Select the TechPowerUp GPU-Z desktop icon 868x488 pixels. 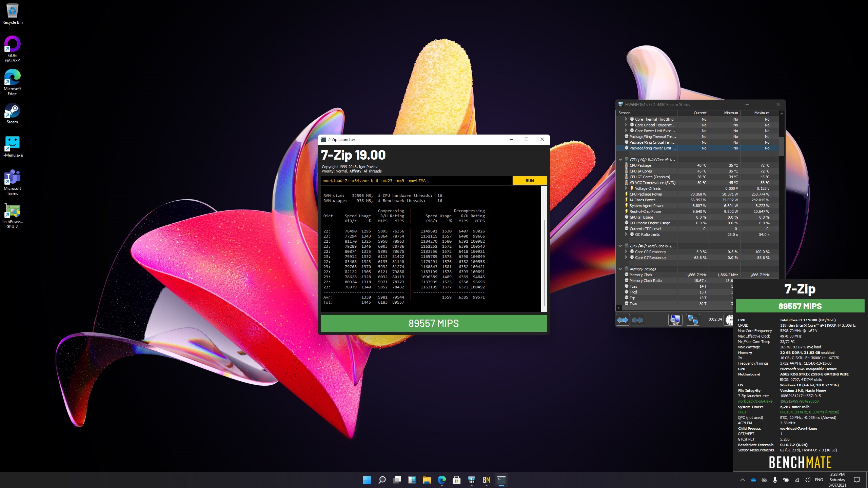click(x=13, y=216)
